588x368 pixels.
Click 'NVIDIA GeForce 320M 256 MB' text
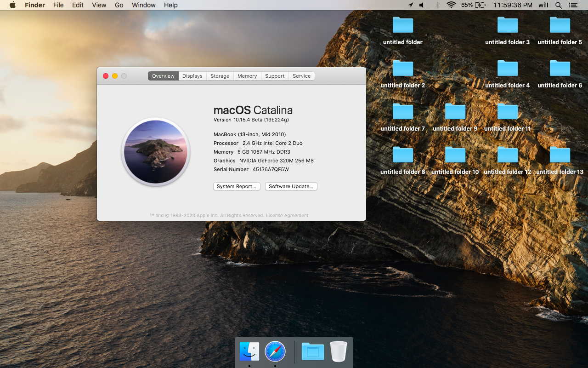point(277,161)
